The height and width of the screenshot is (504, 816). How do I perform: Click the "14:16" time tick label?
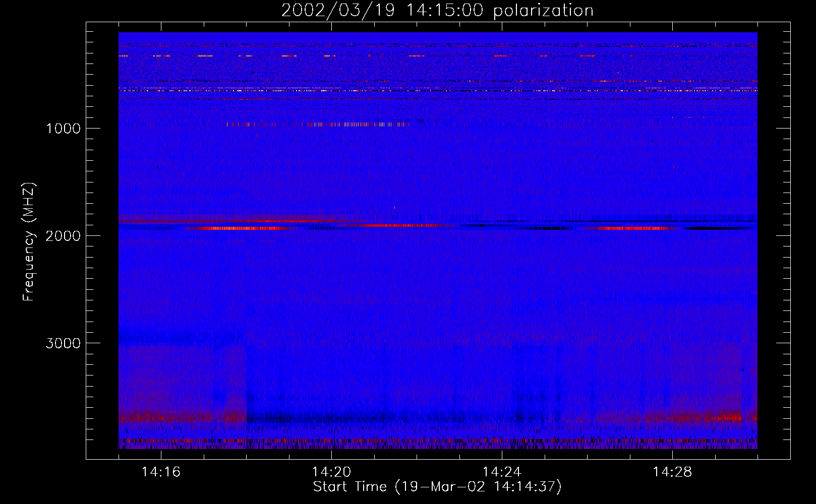(x=161, y=472)
